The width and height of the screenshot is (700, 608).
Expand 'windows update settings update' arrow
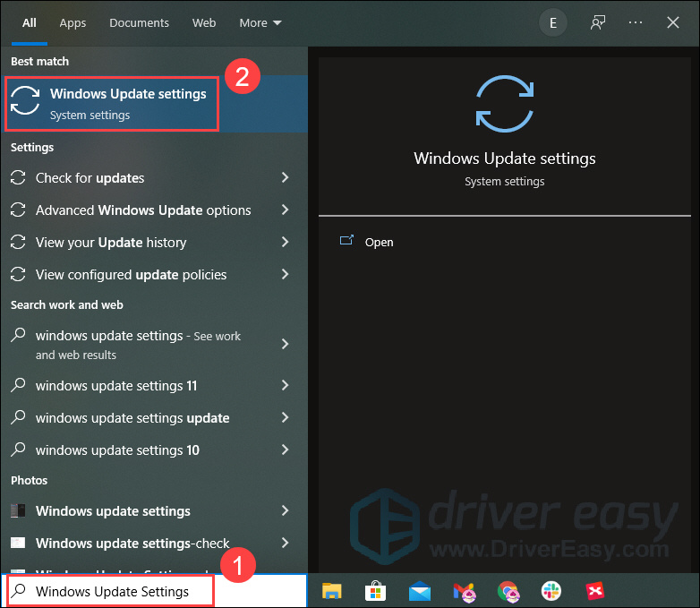[x=285, y=417]
